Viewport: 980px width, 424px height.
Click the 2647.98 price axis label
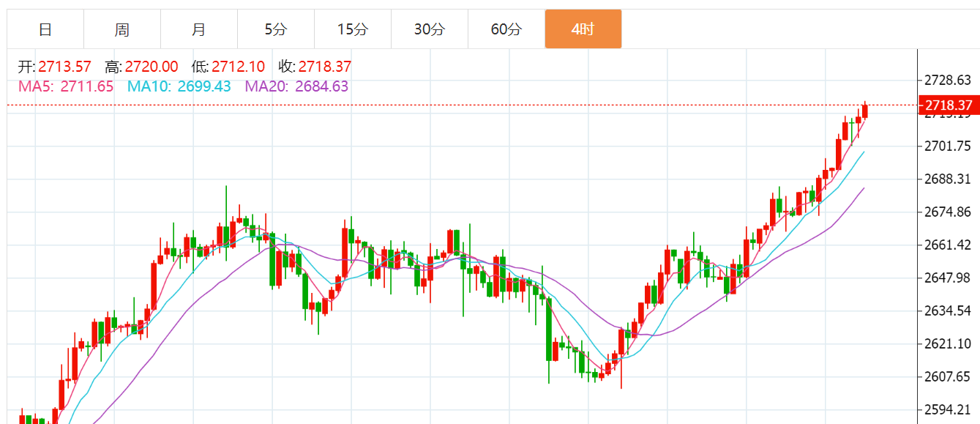pyautogui.click(x=948, y=278)
